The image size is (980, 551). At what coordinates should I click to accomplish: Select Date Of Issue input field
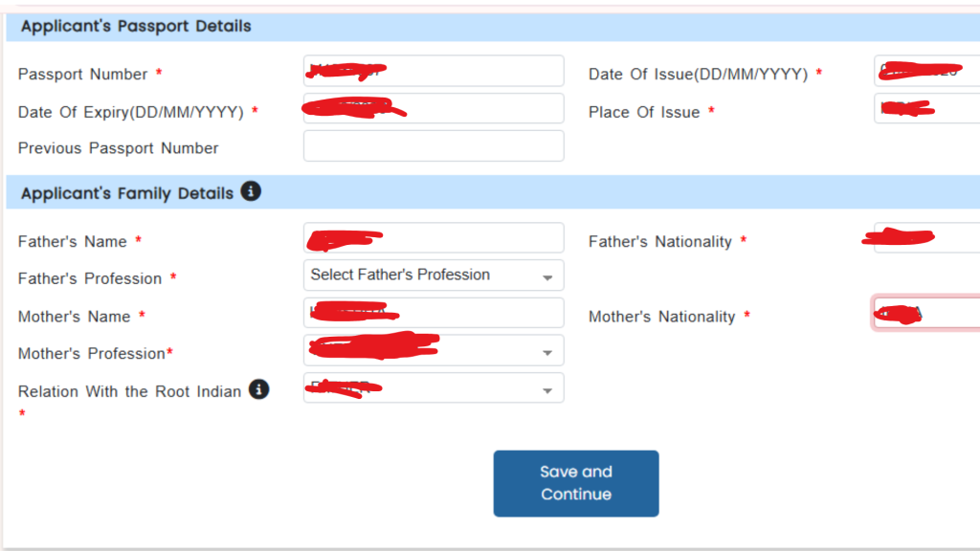pos(926,72)
